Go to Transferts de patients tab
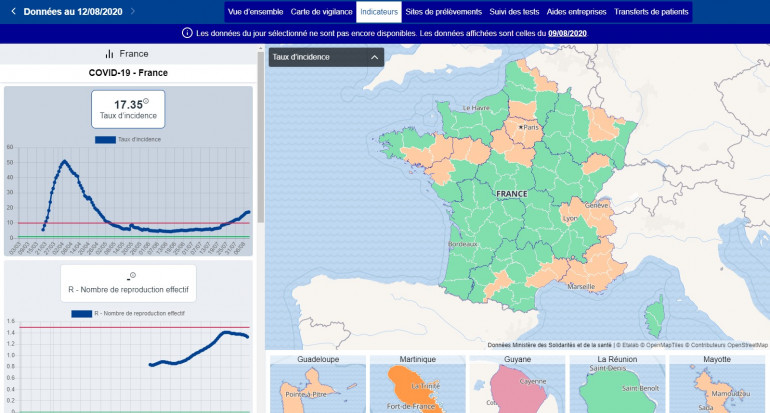 click(x=650, y=11)
